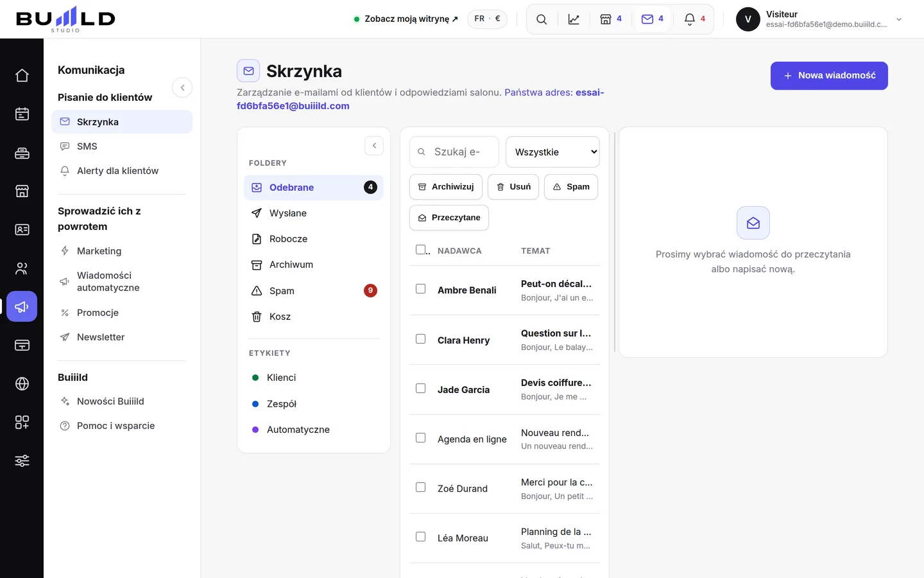
Task: Select the Jade Garcia message checkbox
Action: [421, 389]
